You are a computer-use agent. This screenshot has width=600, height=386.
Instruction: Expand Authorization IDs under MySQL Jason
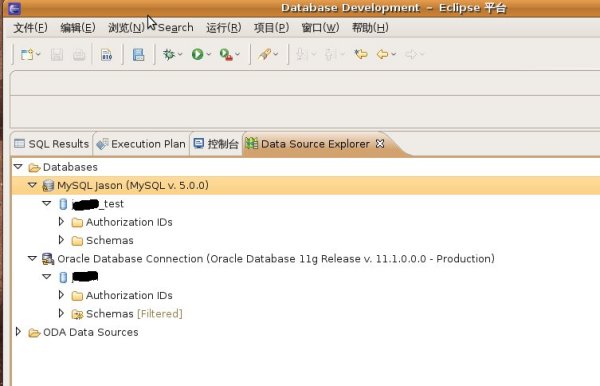pos(61,222)
